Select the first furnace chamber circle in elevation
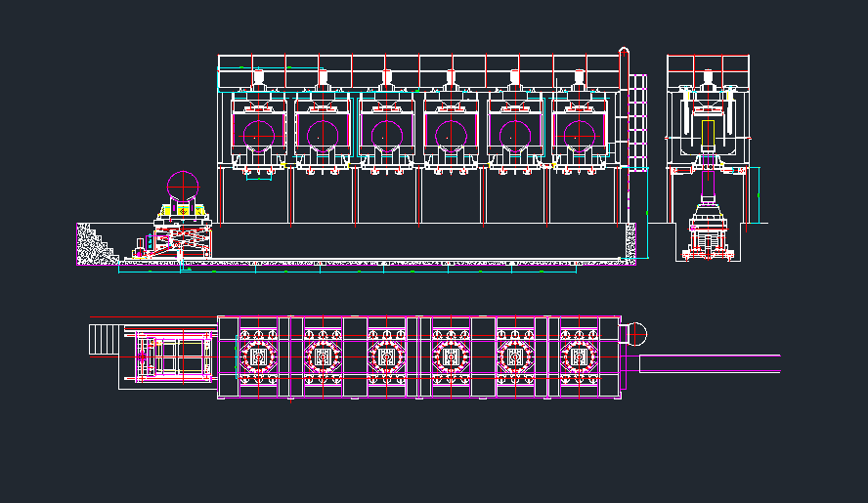This screenshot has width=868, height=503. (x=259, y=134)
